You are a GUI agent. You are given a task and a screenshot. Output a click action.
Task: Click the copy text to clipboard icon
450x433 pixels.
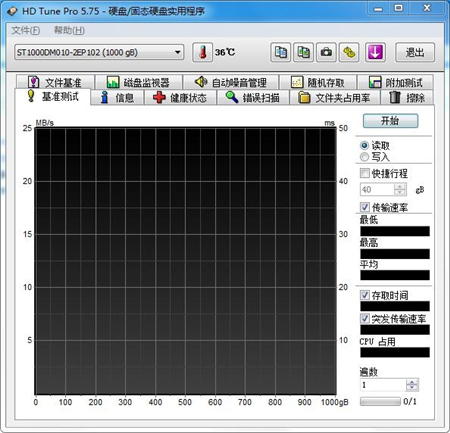point(281,52)
